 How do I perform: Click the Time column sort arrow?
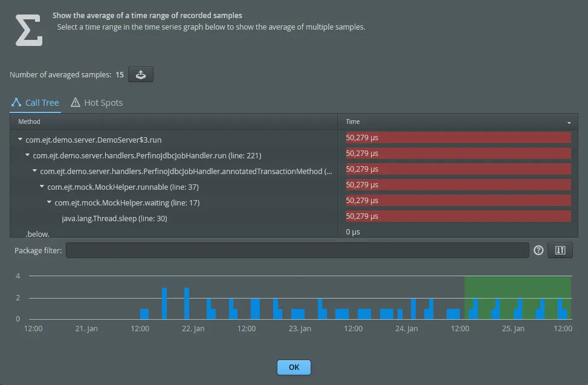568,121
